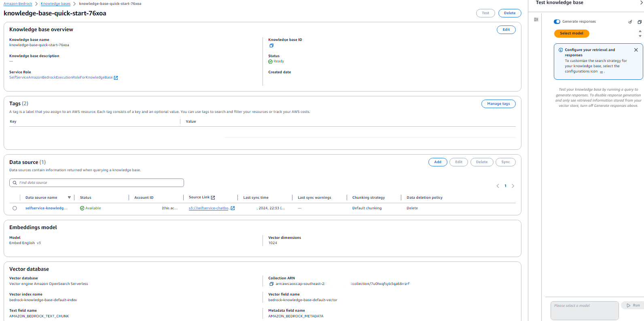Click the AMAZON_BEDROCK_METADATA value
This screenshot has height=321, width=644.
(x=296, y=316)
